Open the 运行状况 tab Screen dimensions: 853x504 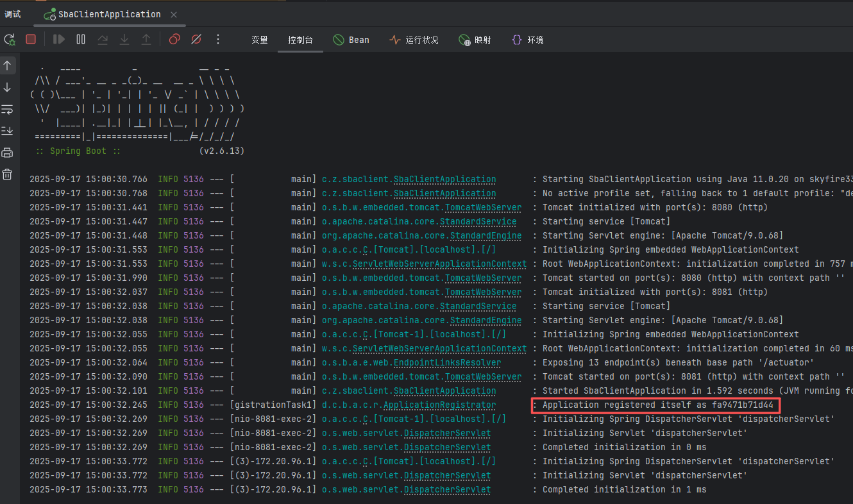(414, 40)
